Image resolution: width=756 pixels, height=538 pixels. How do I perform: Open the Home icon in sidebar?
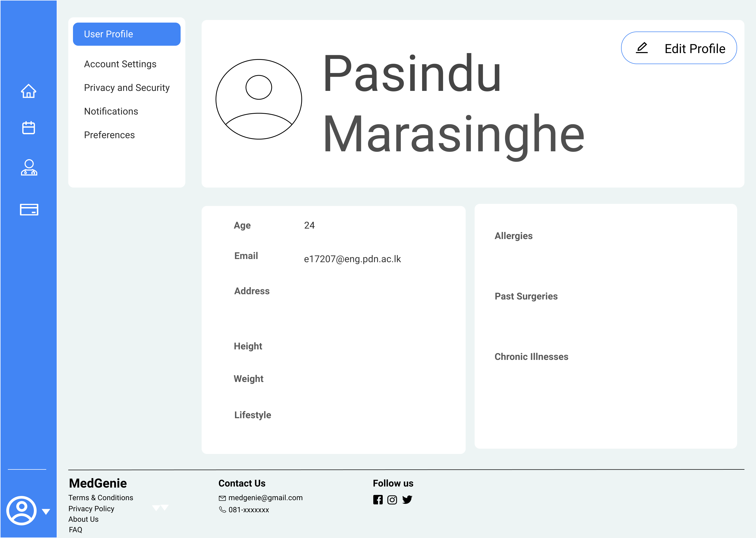click(x=28, y=91)
